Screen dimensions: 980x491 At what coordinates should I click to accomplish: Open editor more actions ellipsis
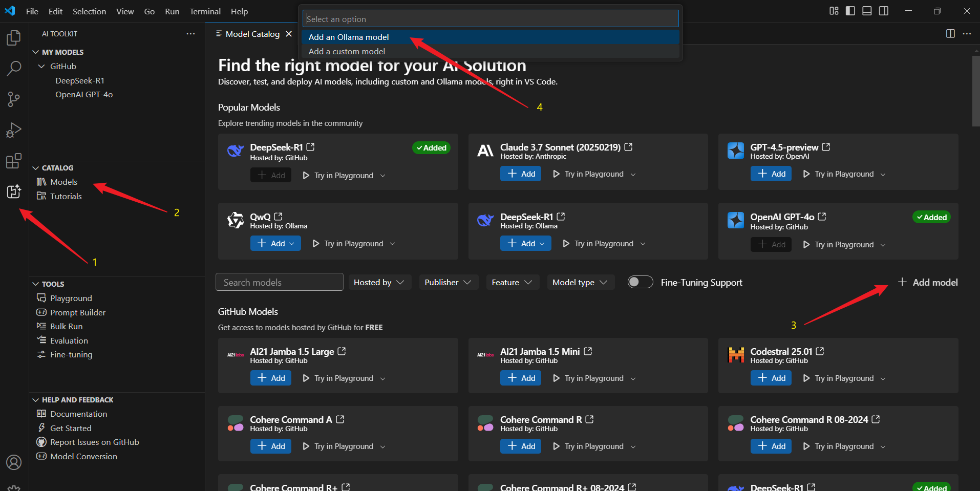pos(967,34)
